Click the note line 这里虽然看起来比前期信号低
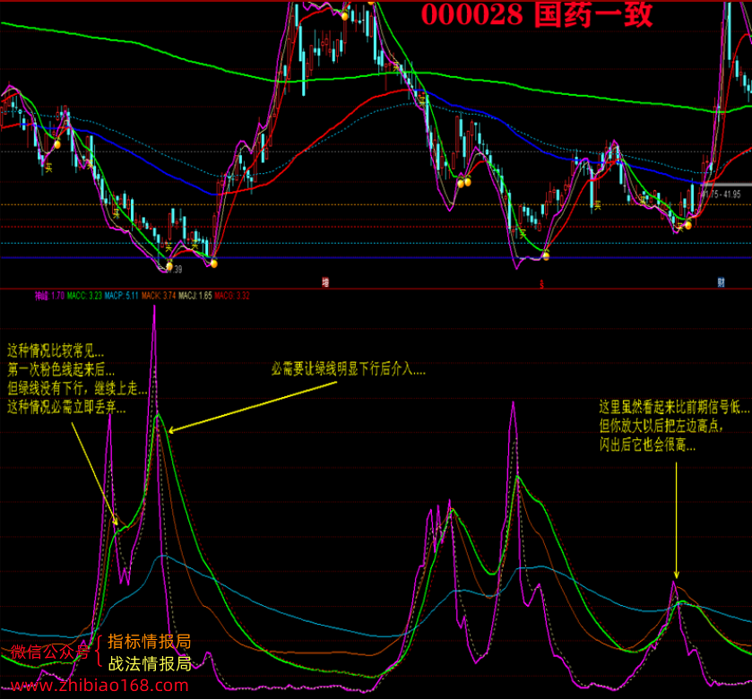The width and height of the screenshot is (752, 700). tap(674, 407)
